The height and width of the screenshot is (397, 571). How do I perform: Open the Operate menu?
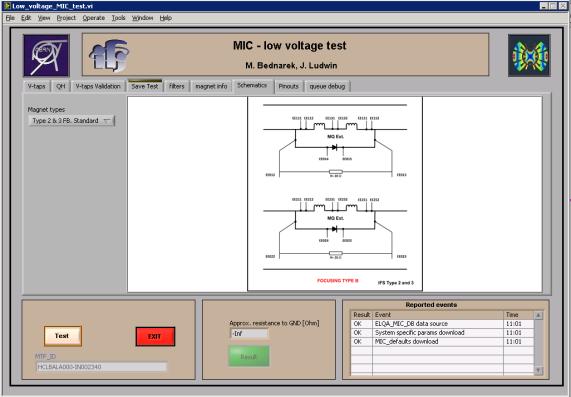(94, 18)
